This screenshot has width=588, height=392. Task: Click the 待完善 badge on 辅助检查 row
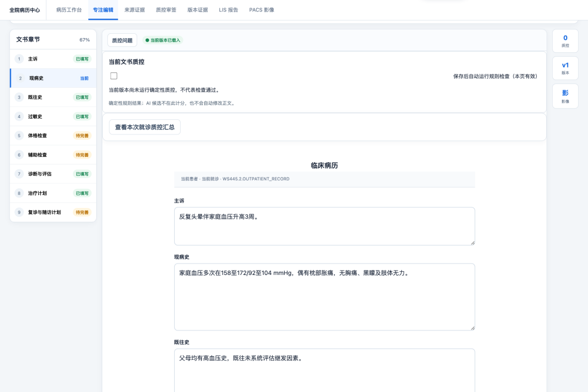click(x=82, y=155)
